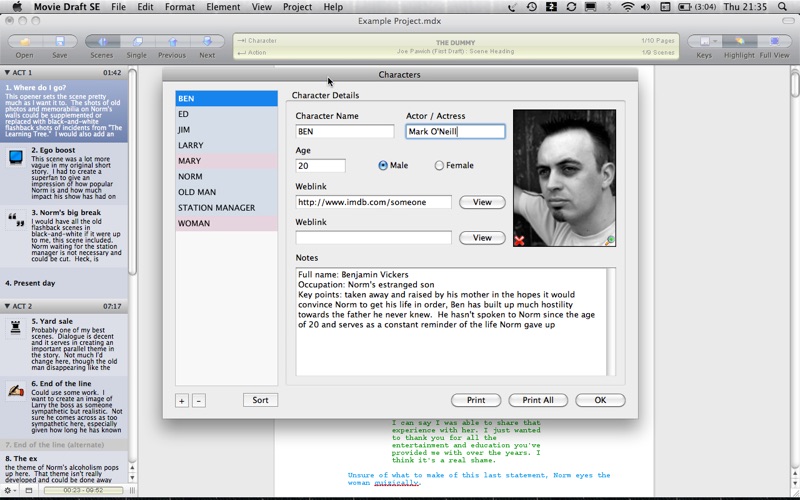This screenshot has height=500, width=800.
Task: Open the Element menu
Action: tap(222, 7)
